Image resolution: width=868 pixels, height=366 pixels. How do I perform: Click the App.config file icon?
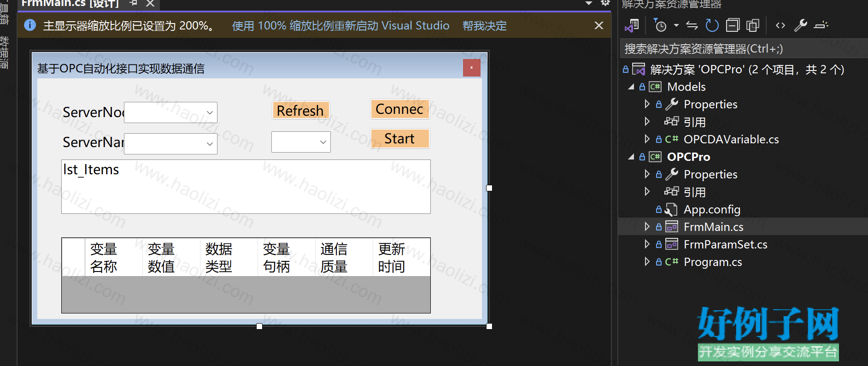click(671, 210)
